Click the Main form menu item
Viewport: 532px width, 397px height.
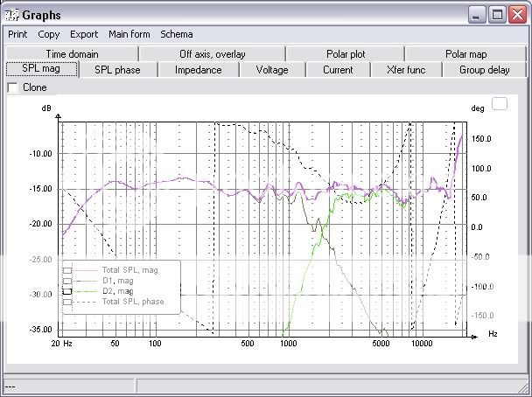[129, 34]
